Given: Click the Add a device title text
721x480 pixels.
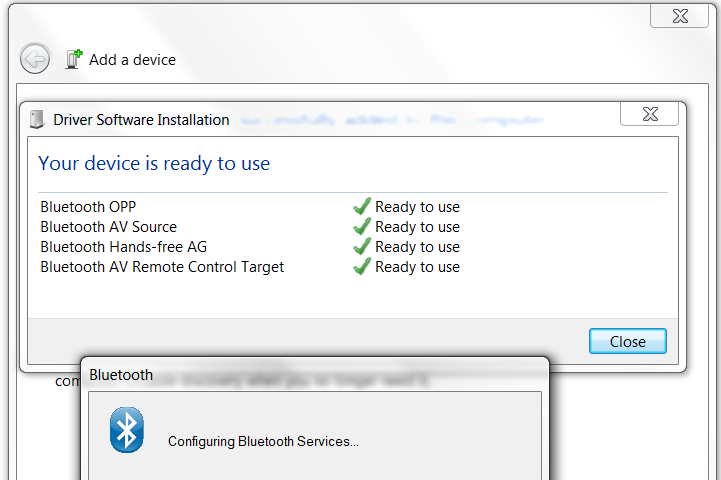Looking at the screenshot, I should coord(132,60).
